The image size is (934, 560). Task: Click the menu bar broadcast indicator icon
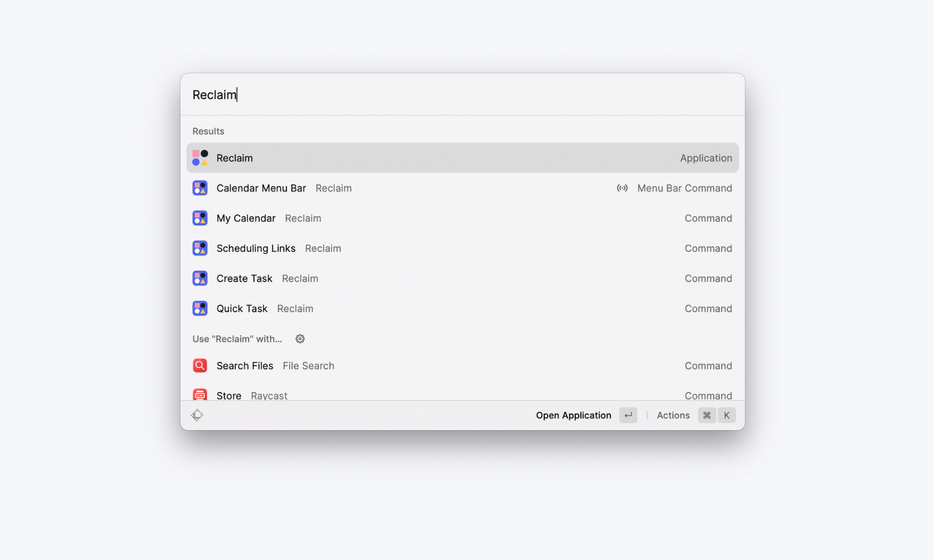[622, 188]
